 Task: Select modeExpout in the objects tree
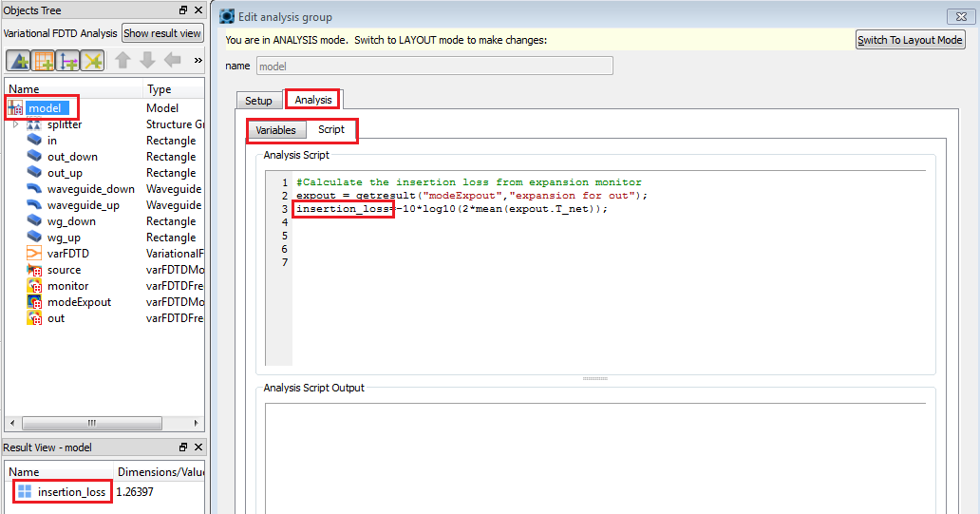(x=79, y=302)
